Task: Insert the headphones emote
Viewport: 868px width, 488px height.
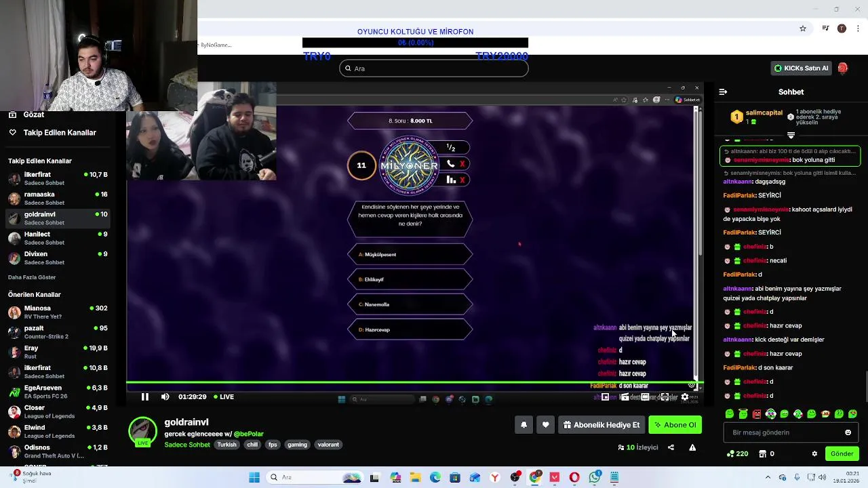Action: (771, 413)
